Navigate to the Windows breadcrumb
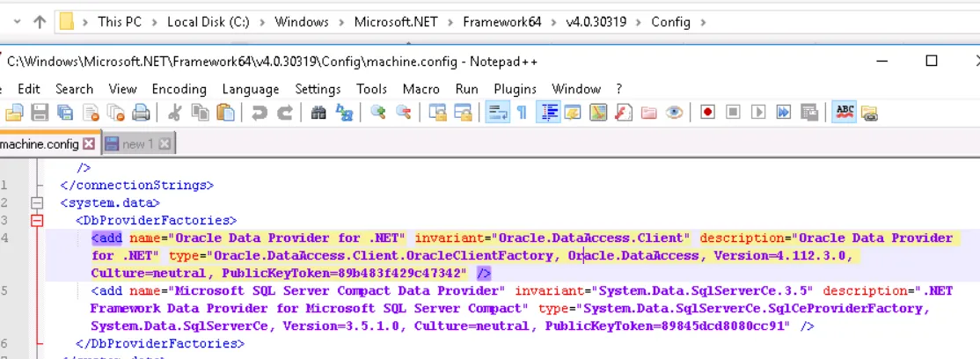This screenshot has height=359, width=980. tap(301, 22)
